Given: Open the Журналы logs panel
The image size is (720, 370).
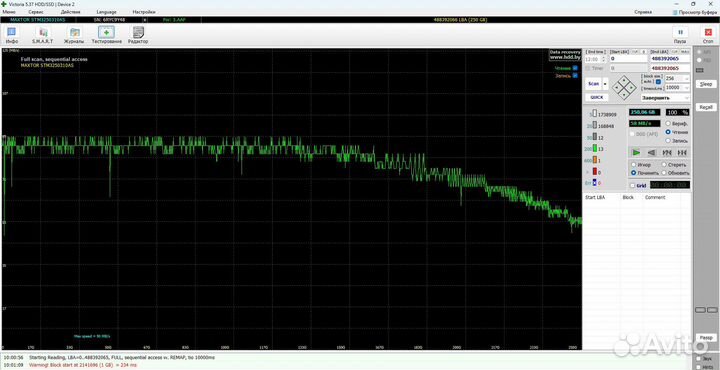Looking at the screenshot, I should [74, 35].
